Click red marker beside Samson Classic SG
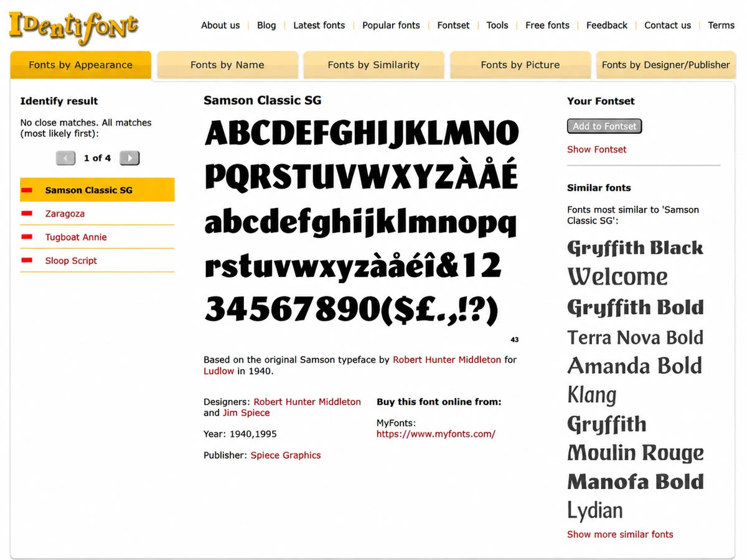 pos(27,190)
